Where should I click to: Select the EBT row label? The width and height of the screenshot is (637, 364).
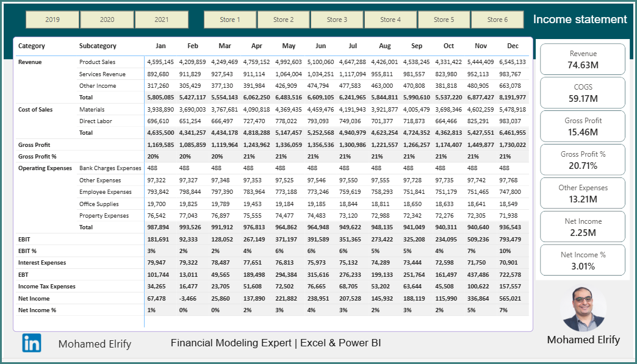tap(24, 275)
